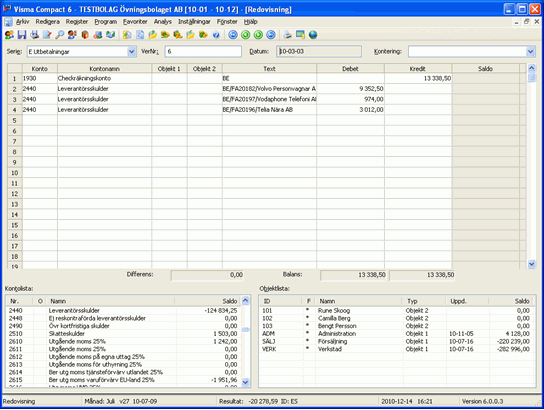Select object ADM Administration in Objektlista
Image resolution: width=544 pixels, height=410 pixels.
pos(396,334)
